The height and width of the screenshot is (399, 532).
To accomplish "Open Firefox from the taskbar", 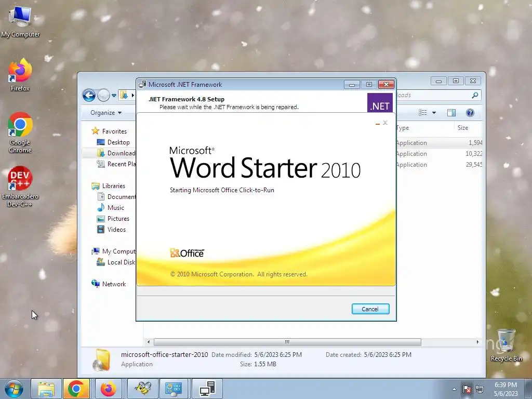I will 108,389.
